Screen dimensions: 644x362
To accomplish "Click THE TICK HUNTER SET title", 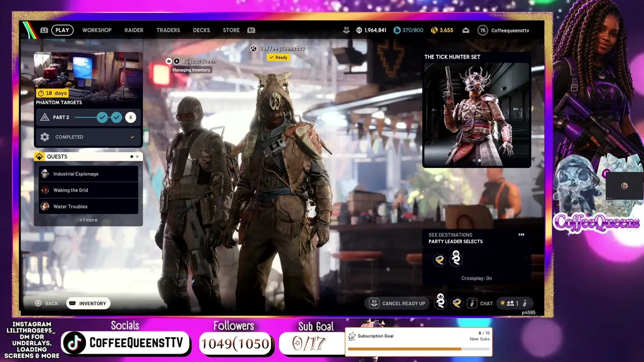I will point(452,57).
